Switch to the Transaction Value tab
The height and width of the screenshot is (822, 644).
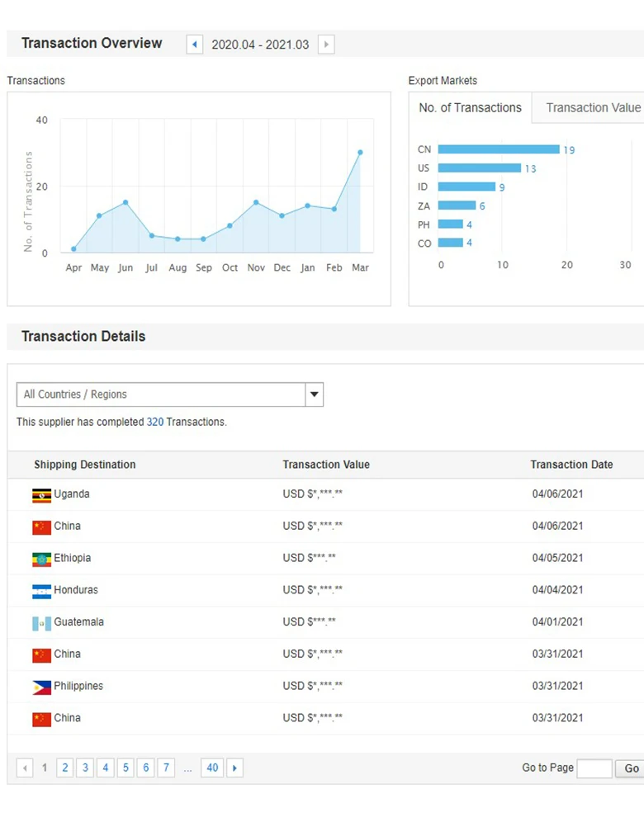593,108
